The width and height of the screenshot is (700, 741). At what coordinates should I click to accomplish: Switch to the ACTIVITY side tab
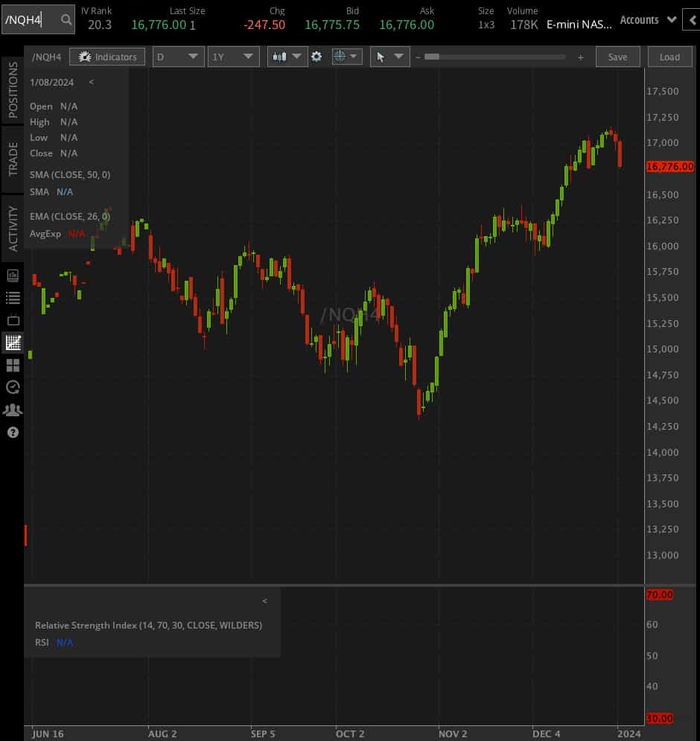(x=13, y=229)
